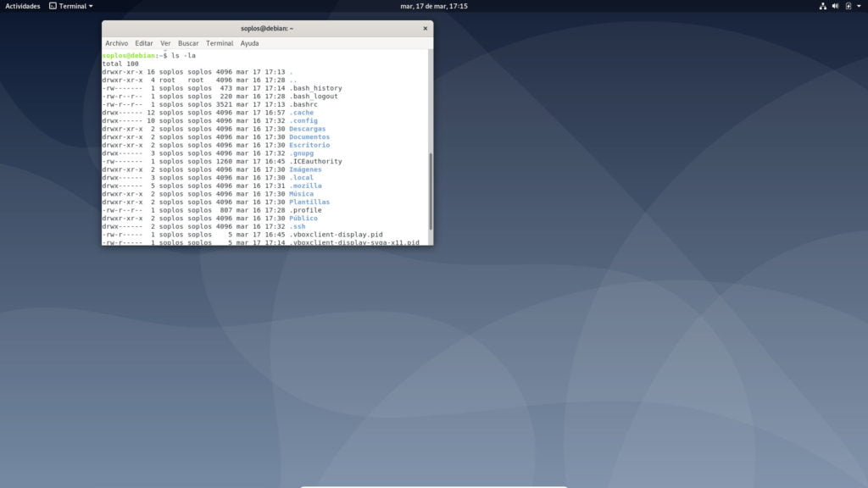This screenshot has width=868, height=488.
Task: Click the .mozilla directory name
Action: tap(305, 186)
